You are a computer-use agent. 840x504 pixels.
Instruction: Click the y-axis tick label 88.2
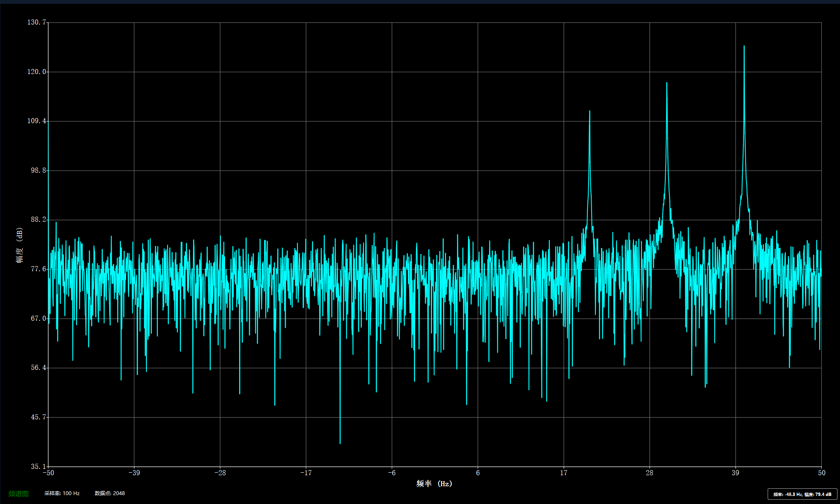click(x=38, y=220)
